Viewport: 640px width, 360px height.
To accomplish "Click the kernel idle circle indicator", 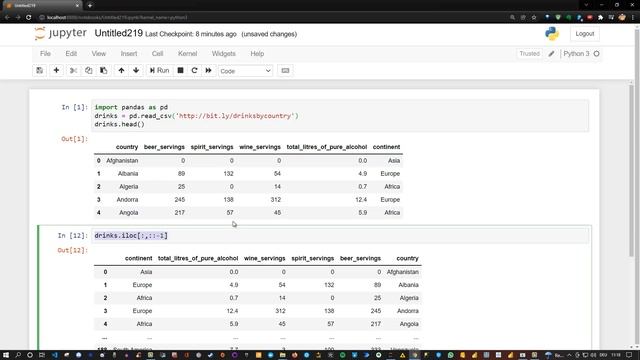I will (597, 53).
